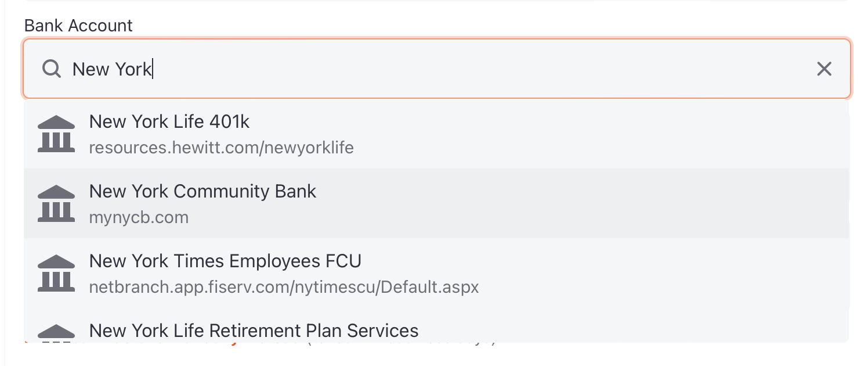Select New York Life Retirement Plan Services
868x366 pixels.
(x=436, y=325)
